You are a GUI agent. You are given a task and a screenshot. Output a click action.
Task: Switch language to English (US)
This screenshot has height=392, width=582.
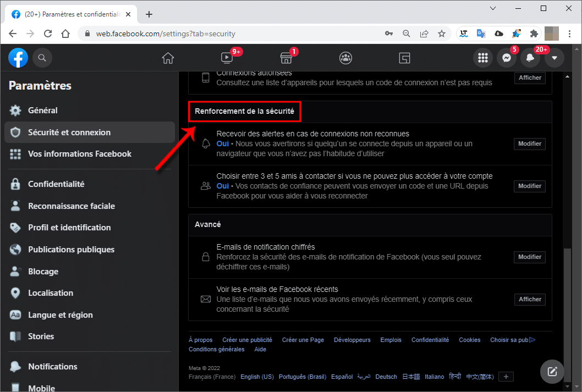click(x=257, y=377)
